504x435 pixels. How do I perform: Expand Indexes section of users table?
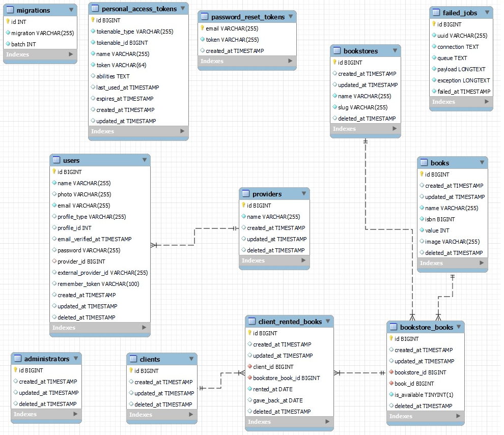point(144,327)
